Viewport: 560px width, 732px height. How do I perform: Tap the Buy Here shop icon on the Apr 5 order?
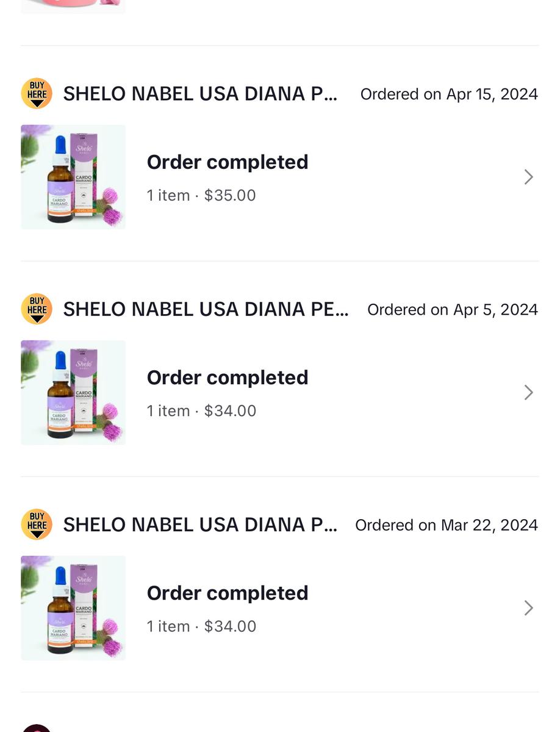pos(37,309)
